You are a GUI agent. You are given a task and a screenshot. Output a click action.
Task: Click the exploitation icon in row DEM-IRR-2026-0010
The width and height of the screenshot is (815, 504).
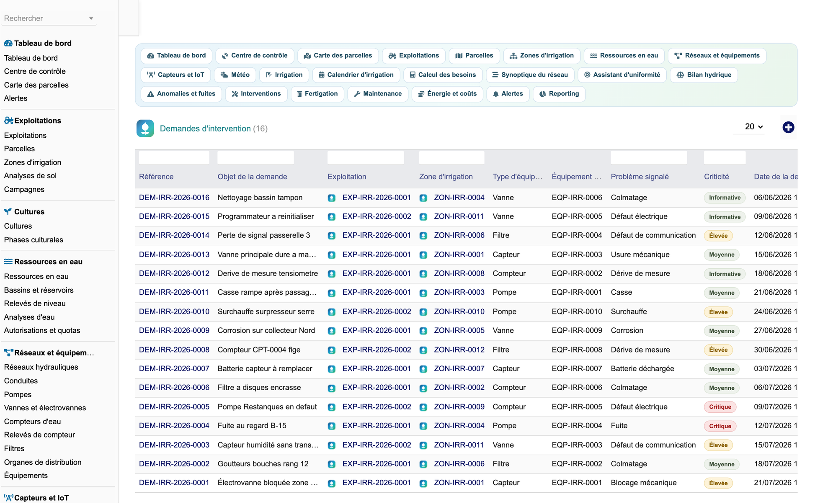[332, 312]
